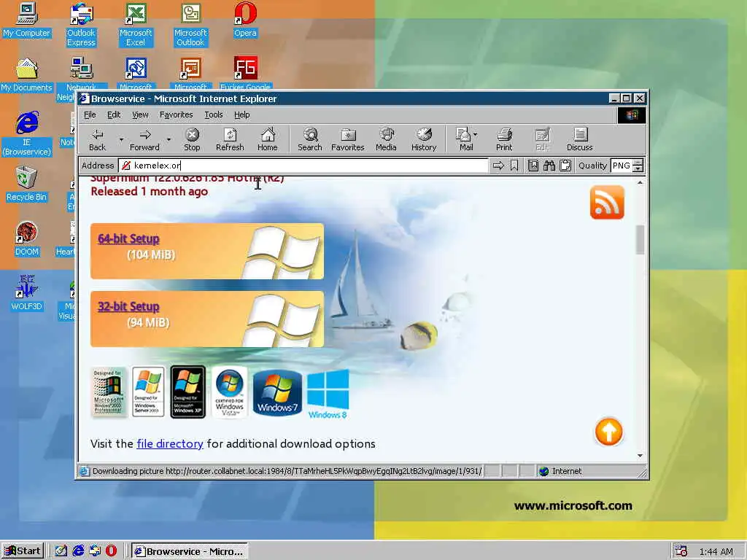Open the Forward button history dropdown arrow

[x=169, y=139]
